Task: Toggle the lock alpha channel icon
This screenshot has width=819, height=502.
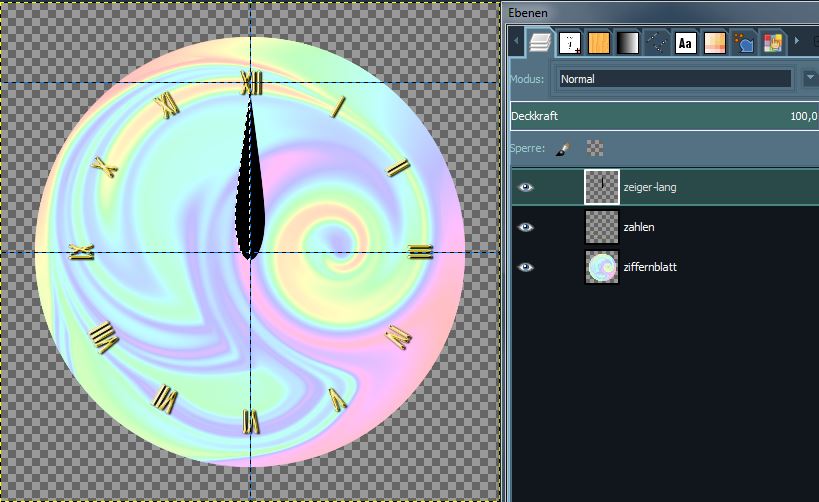Action: click(x=595, y=148)
